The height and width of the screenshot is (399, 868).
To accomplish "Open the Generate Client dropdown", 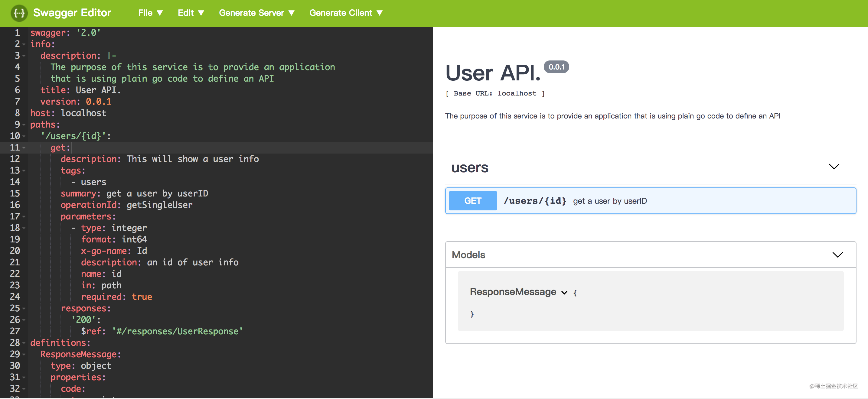I will point(346,13).
